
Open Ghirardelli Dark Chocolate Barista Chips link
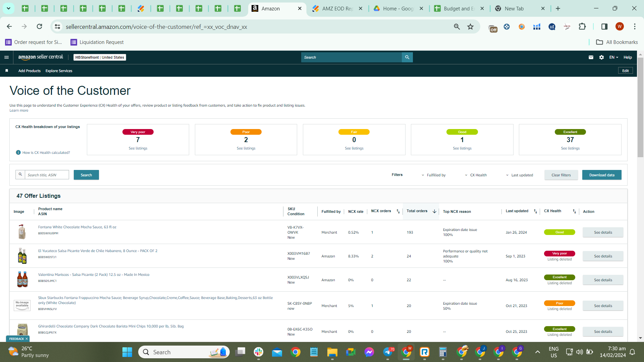[111, 326]
